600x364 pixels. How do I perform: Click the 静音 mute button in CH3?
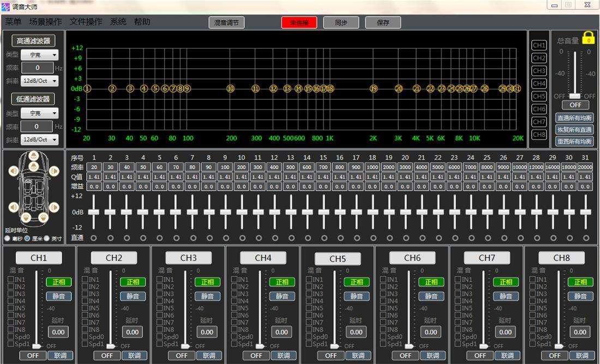[208, 296]
